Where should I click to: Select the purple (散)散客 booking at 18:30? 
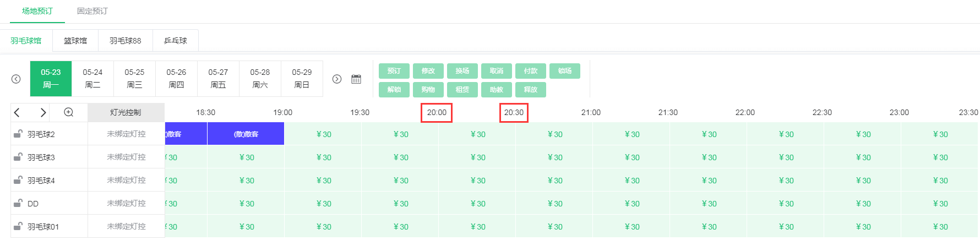pyautogui.click(x=246, y=134)
